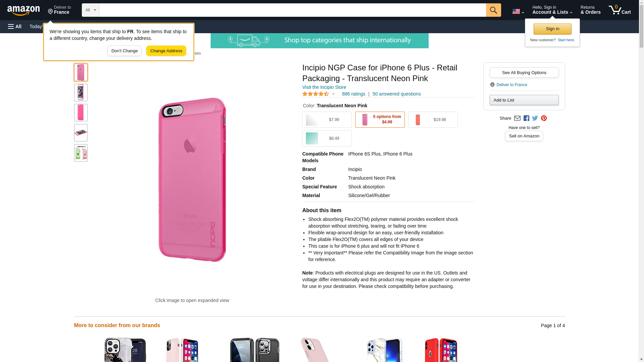Click the main search text field
The width and height of the screenshot is (644, 362).
click(x=292, y=10)
